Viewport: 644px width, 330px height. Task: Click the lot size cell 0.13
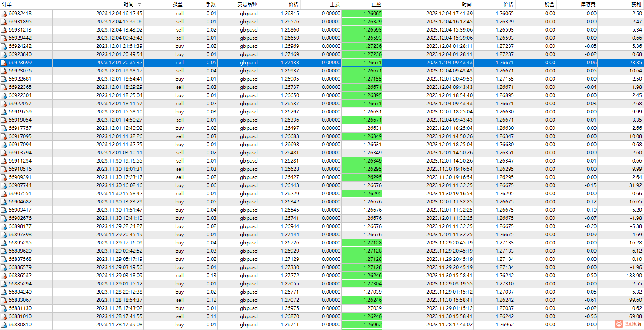pos(212,276)
